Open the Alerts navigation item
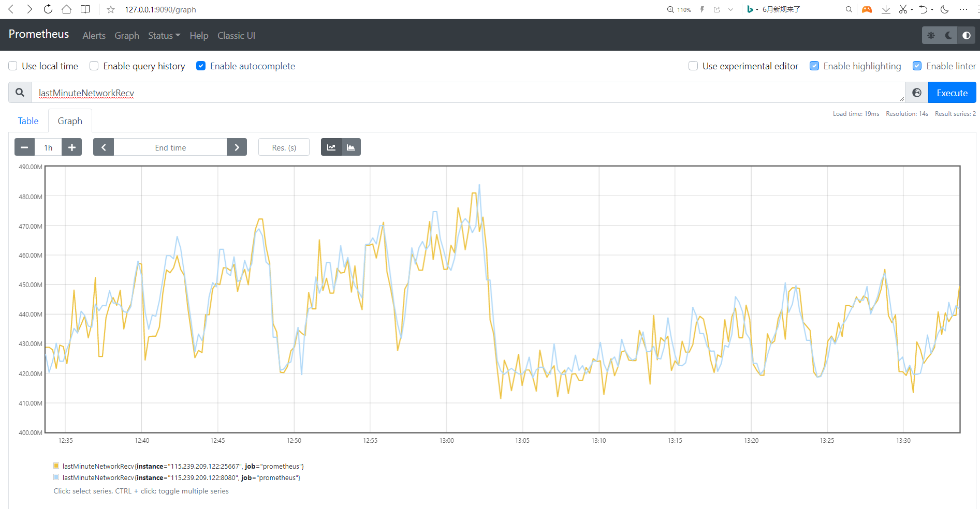 click(x=94, y=35)
